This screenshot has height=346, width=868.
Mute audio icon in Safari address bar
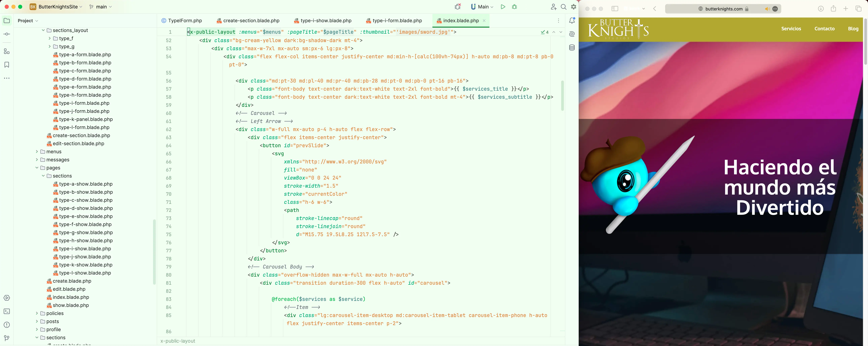coord(767,9)
